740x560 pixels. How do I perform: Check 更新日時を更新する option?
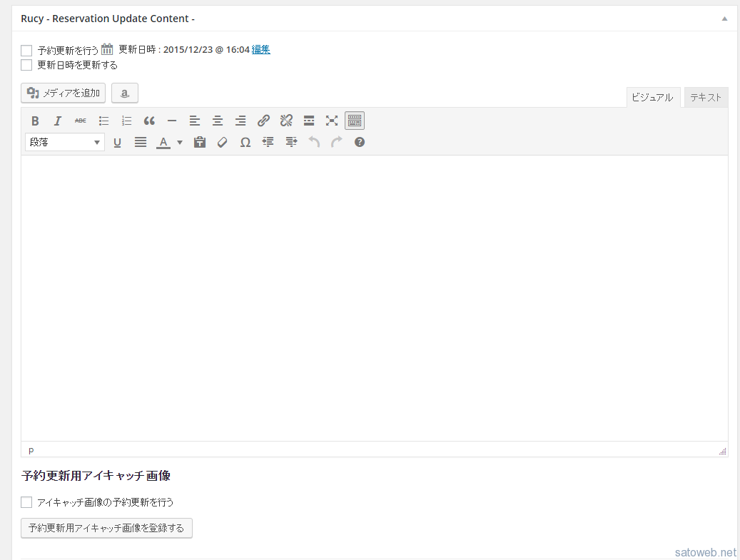tap(26, 65)
